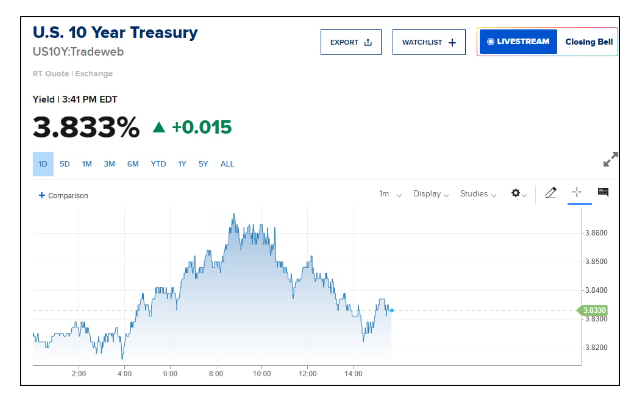The height and width of the screenshot is (401, 626).
Task: Toggle the crosshair cursor tool
Action: point(577,193)
